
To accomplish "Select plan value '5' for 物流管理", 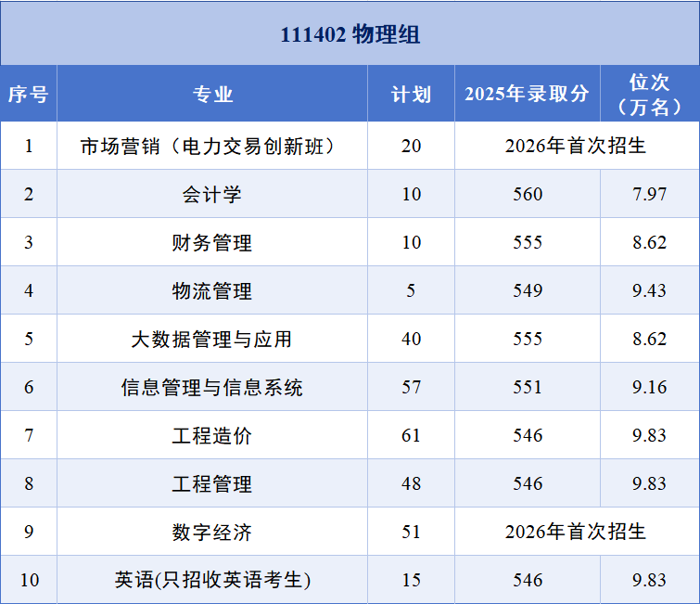I will pos(411,290).
